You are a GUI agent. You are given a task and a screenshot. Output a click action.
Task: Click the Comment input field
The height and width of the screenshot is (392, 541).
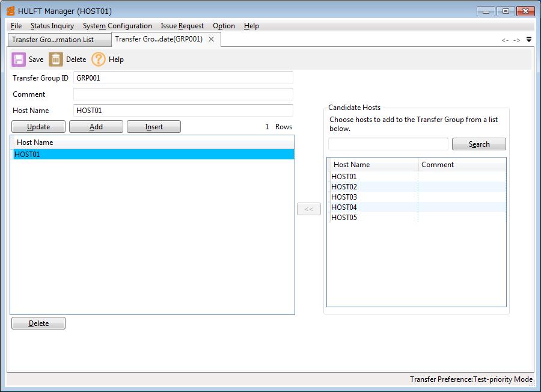(x=183, y=94)
